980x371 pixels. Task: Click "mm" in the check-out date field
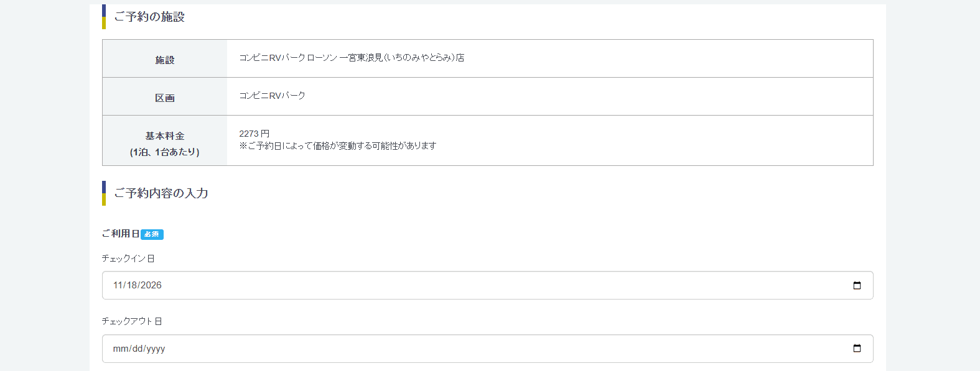tap(120, 349)
